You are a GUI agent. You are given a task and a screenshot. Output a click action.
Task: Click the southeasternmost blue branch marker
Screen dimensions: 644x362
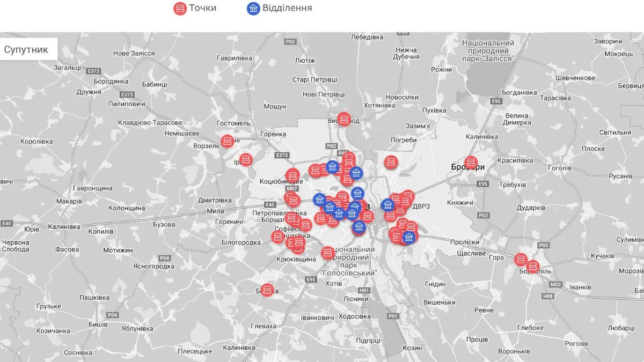point(409,238)
